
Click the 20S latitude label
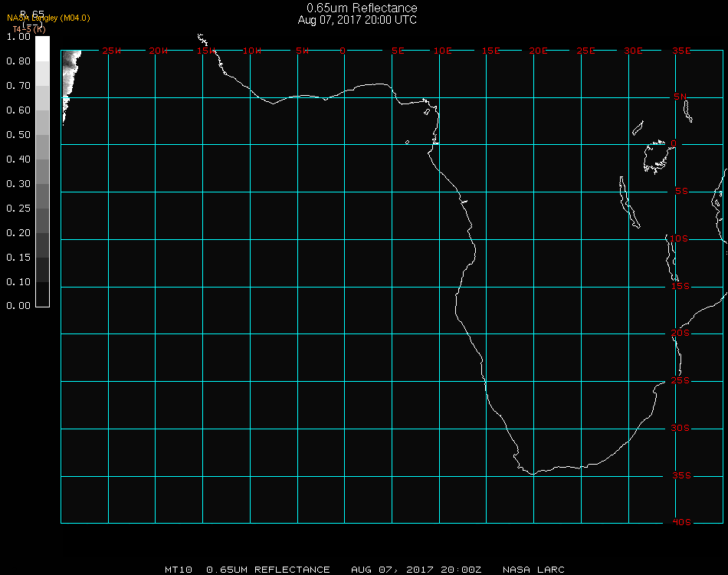point(680,333)
